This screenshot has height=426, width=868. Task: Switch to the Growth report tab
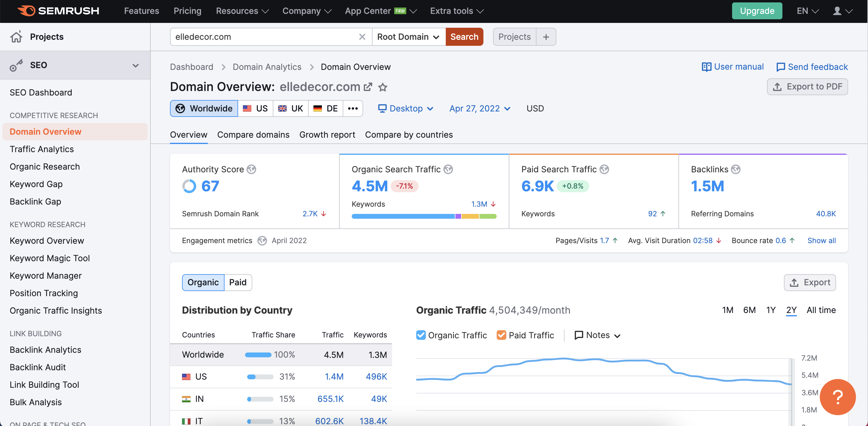click(x=327, y=135)
